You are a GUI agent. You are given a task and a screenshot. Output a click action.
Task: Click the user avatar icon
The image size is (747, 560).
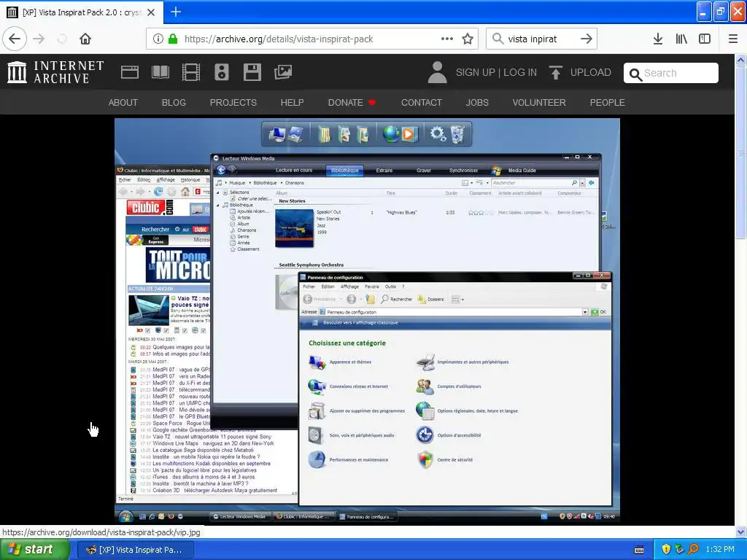pyautogui.click(x=437, y=72)
